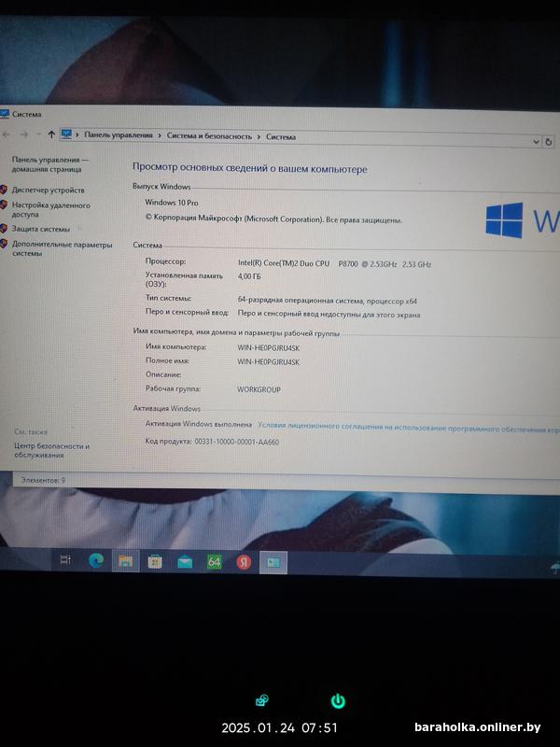Expand the address bar history dropdown
Screen dimensions: 560x747
pyautogui.click(x=536, y=142)
